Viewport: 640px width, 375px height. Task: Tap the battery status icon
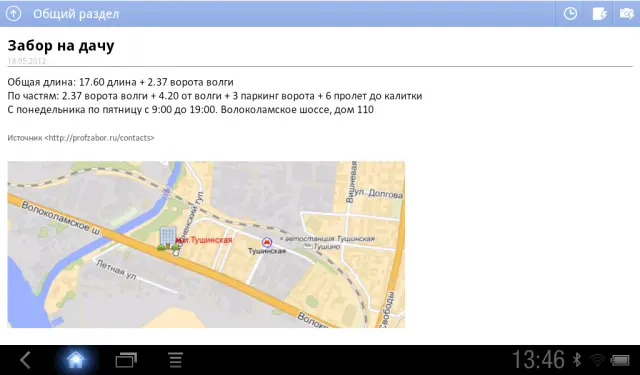coord(620,360)
